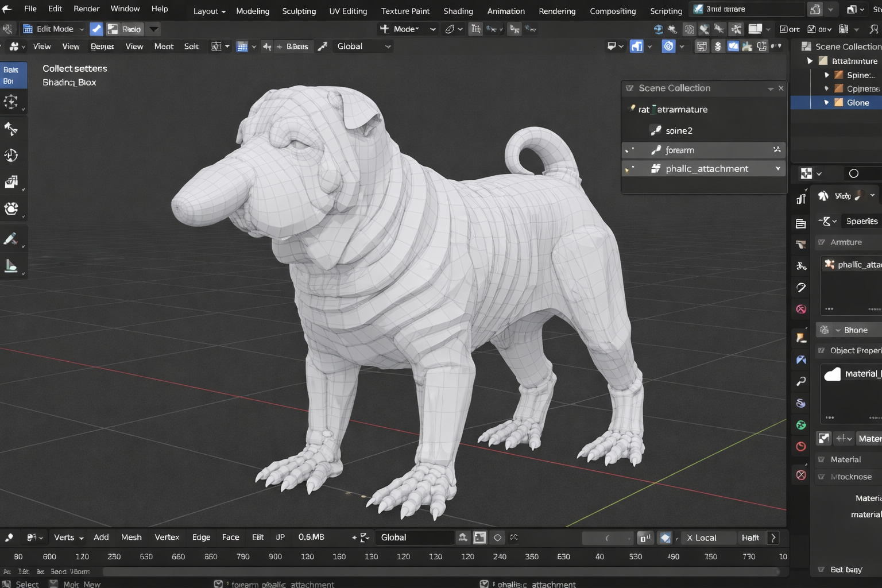The height and width of the screenshot is (588, 882).
Task: Toggle the Armture checkbox in properties
Action: click(x=822, y=242)
